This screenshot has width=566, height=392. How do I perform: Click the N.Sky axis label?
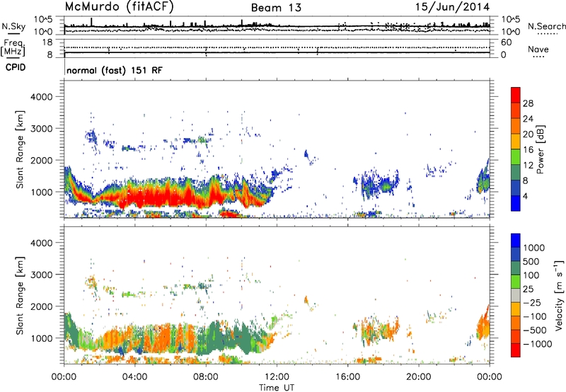coord(13,26)
